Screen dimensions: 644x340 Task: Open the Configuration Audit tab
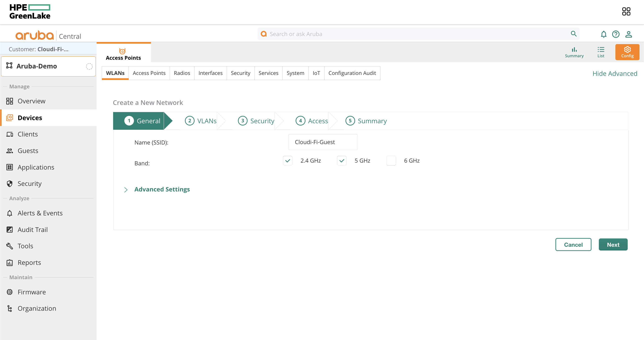click(x=352, y=73)
